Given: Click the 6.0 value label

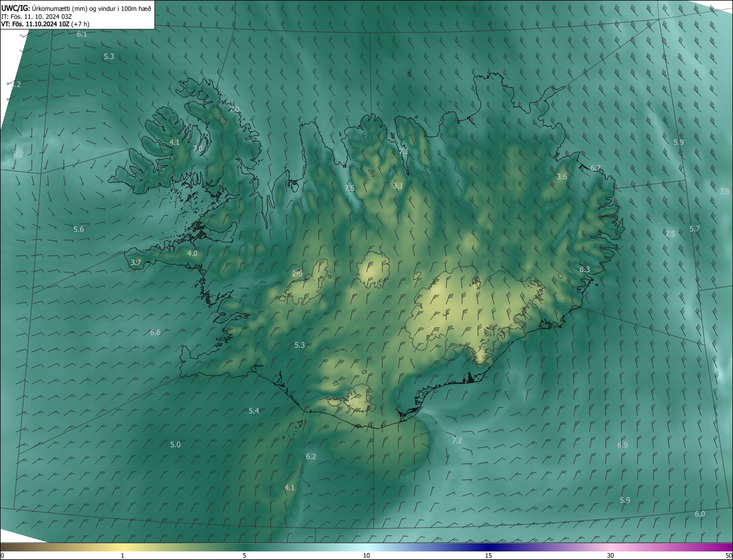Looking at the screenshot, I should (700, 514).
